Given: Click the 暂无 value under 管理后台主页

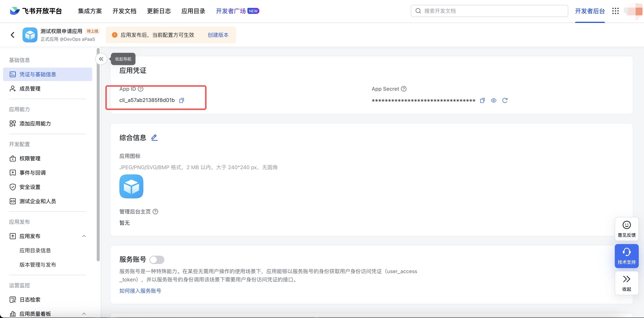Looking at the screenshot, I should [124, 223].
